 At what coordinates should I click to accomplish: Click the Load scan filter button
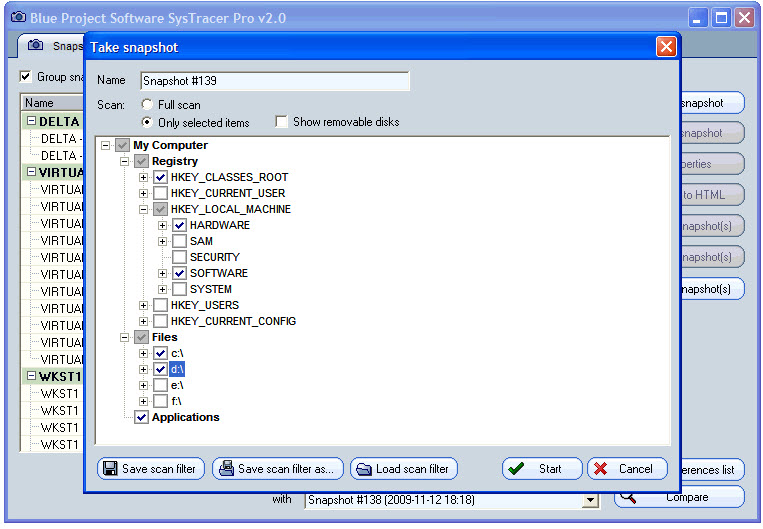click(x=404, y=469)
